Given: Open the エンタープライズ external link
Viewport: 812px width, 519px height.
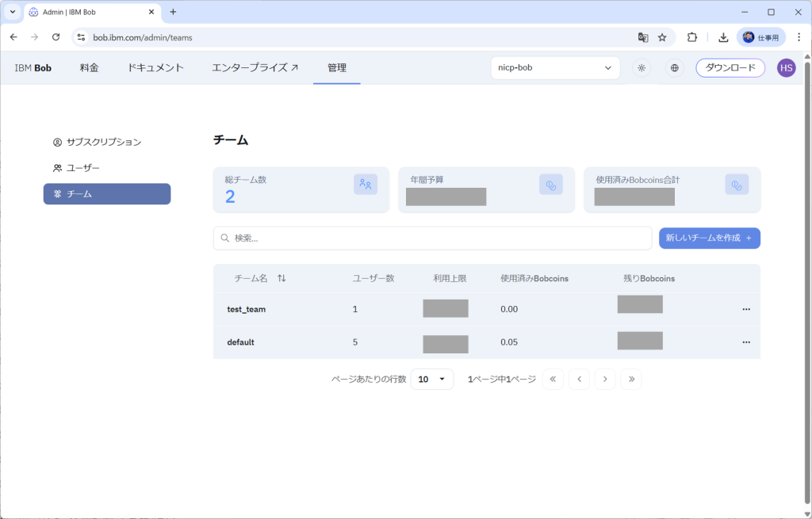Looking at the screenshot, I should click(x=255, y=68).
